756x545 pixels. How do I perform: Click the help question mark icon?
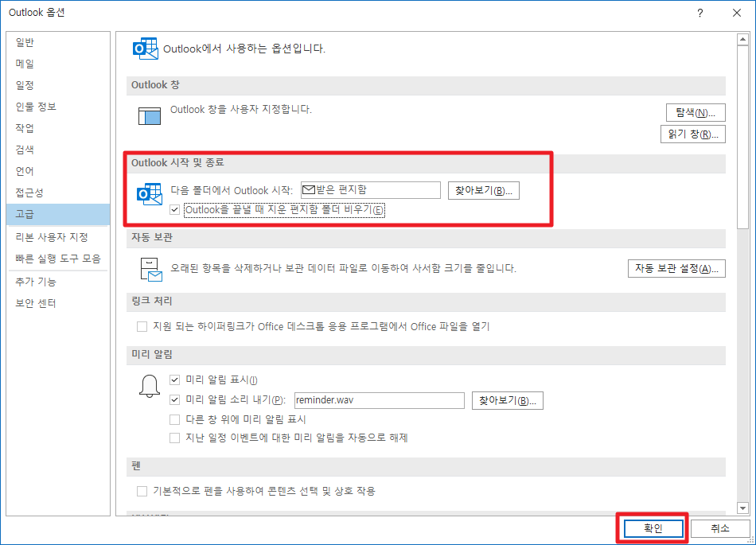click(x=700, y=13)
